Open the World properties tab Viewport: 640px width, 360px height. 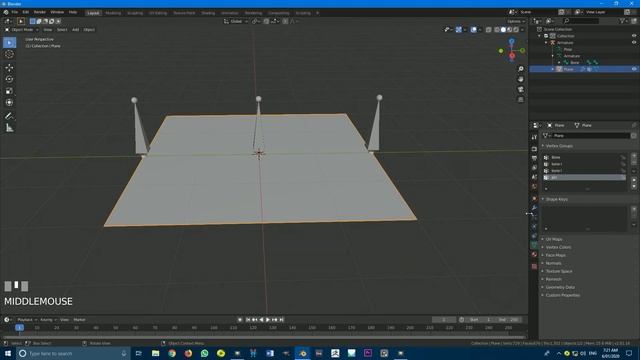[534, 187]
